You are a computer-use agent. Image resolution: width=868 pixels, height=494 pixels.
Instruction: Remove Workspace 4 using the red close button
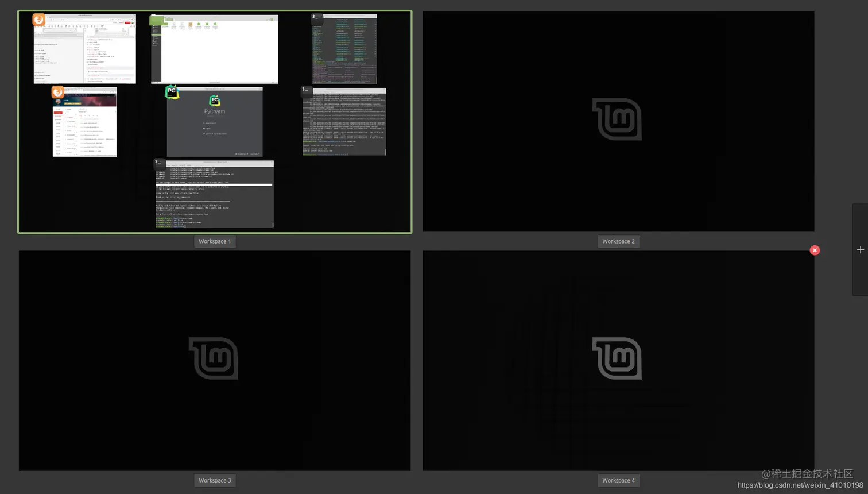pos(815,250)
